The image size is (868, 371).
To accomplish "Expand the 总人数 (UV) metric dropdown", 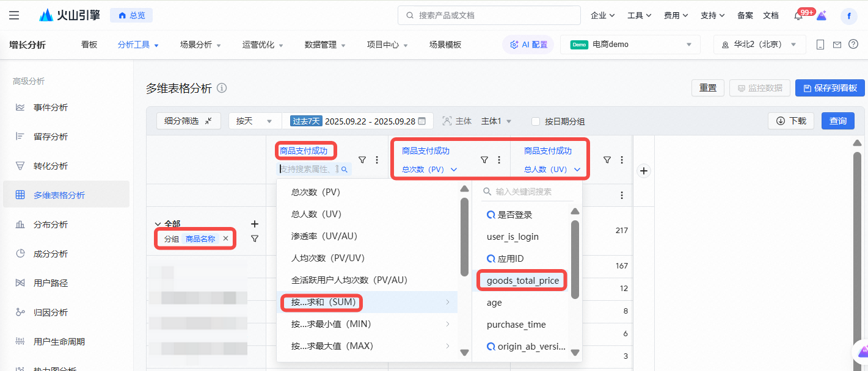I will 552,170.
